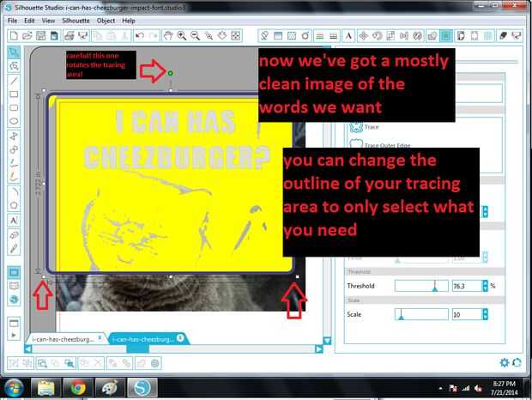This screenshot has width=532, height=400.
Task: Select the Ellipse drawing tool
Action: click(14, 121)
